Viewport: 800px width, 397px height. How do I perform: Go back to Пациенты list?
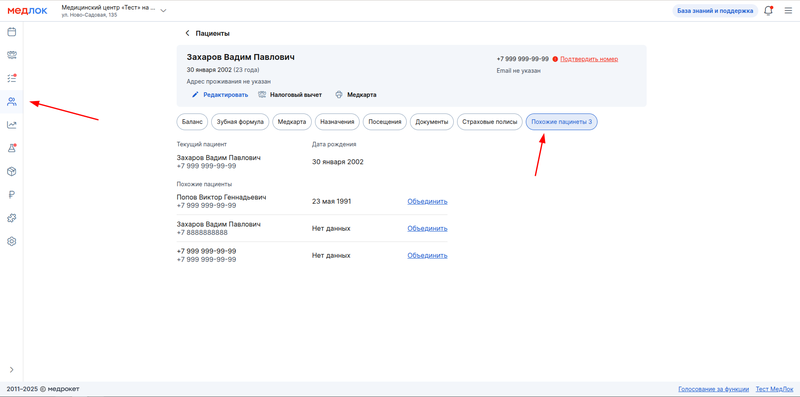(207, 33)
